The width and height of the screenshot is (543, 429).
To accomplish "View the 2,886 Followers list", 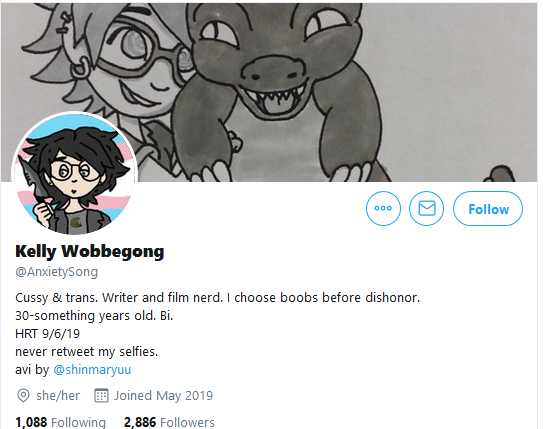I will coord(169,422).
